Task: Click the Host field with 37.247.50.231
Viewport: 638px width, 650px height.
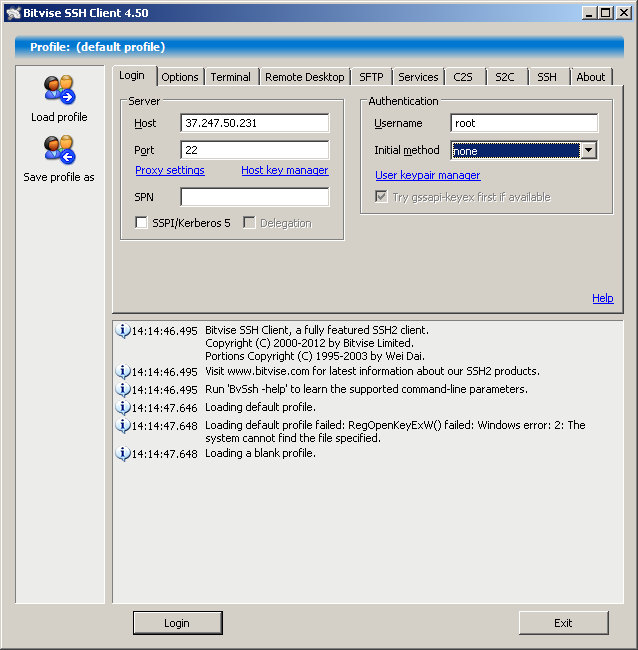Action: point(255,123)
